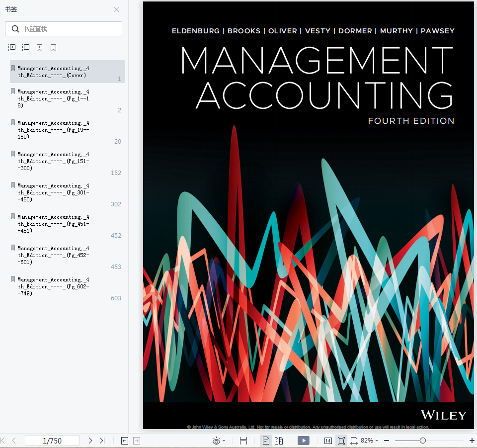The image size is (477, 448).
Task: Open the Pg_1--18 bookmark
Action: [68, 98]
